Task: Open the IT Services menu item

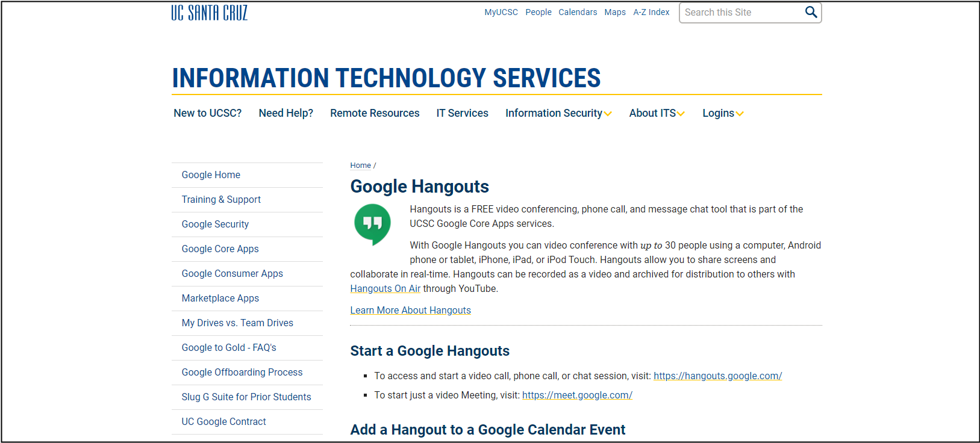Action: point(462,113)
